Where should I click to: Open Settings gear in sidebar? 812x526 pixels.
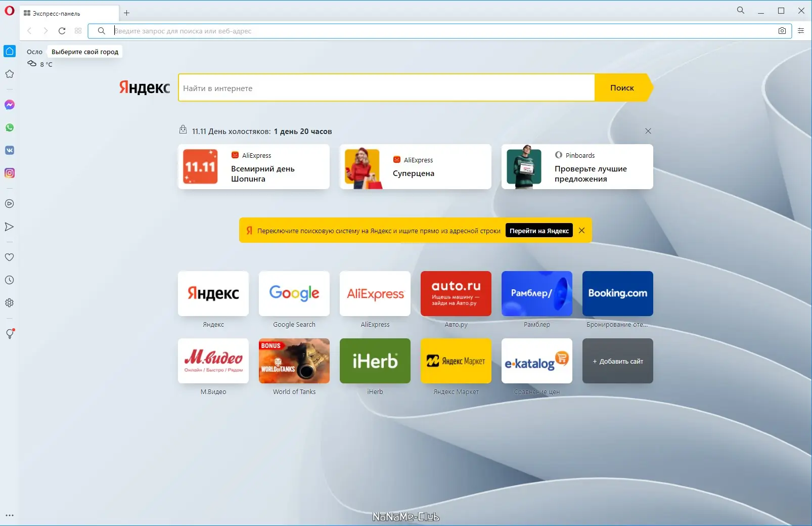pos(10,303)
